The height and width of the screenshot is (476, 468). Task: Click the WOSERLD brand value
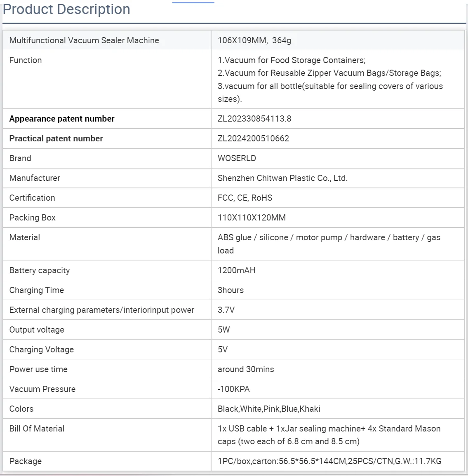237,158
